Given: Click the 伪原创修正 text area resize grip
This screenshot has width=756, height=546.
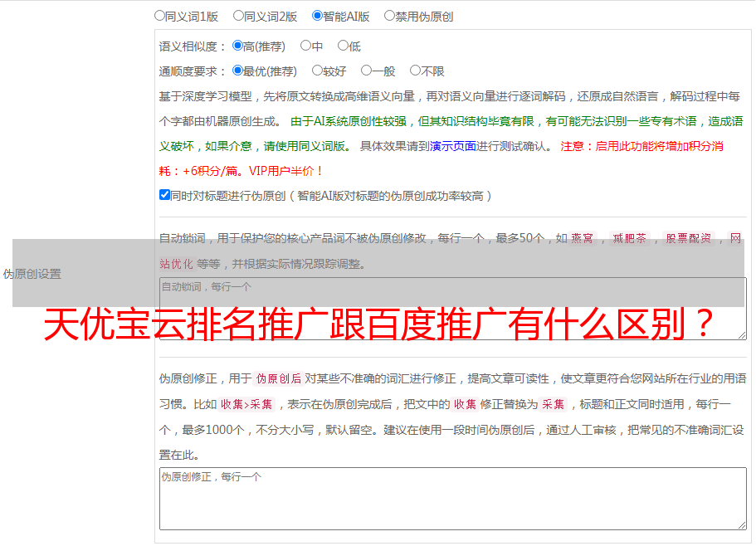Looking at the screenshot, I should click(x=742, y=525).
